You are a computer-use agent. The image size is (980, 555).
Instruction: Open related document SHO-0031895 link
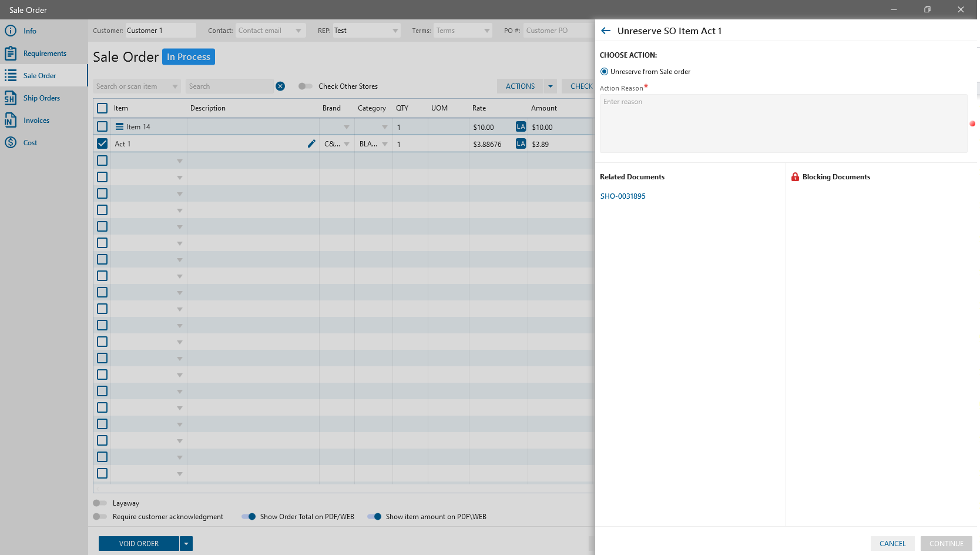[623, 196]
